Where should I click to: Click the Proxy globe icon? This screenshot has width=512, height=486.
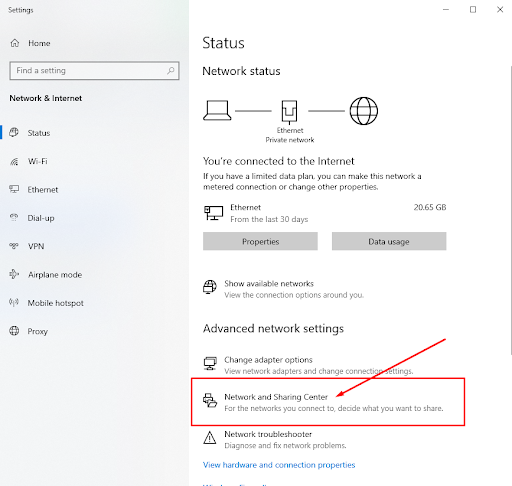14,331
